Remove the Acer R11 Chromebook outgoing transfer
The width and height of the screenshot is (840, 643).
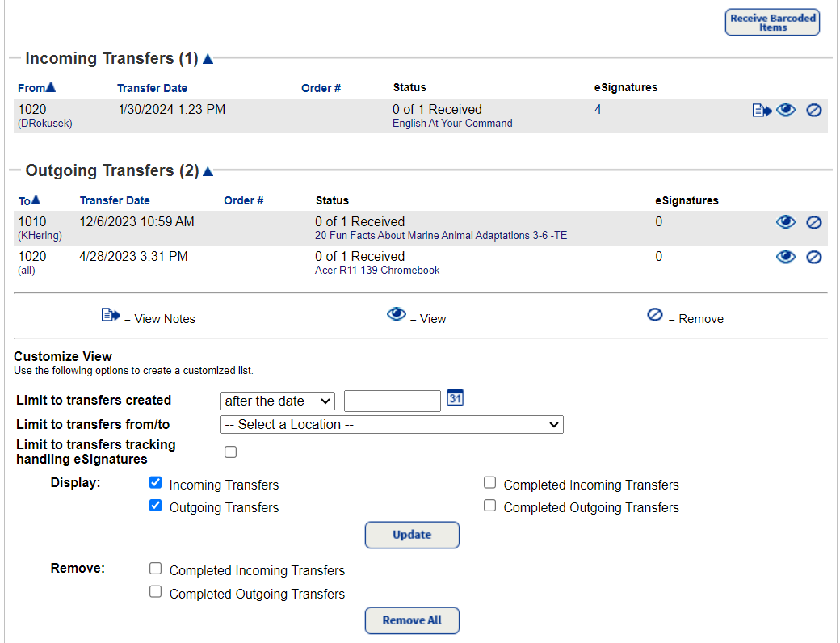click(813, 257)
